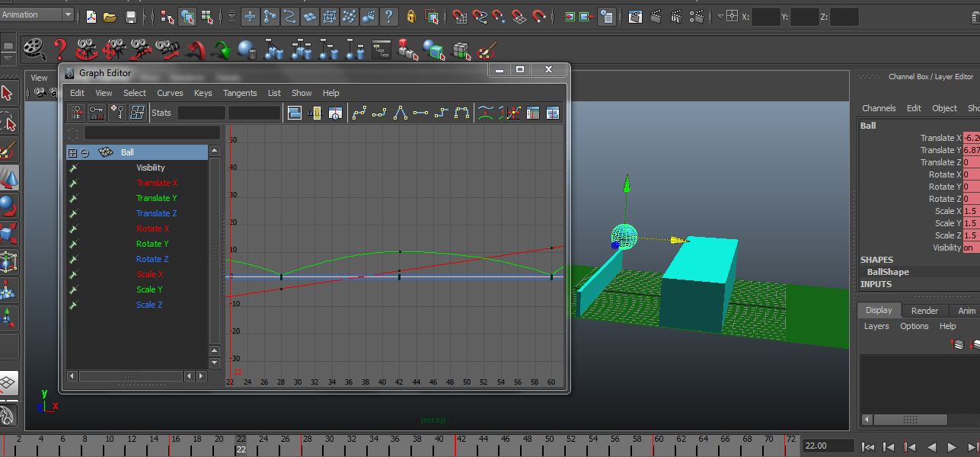Apply linear tangents to the animation curve

[401, 112]
